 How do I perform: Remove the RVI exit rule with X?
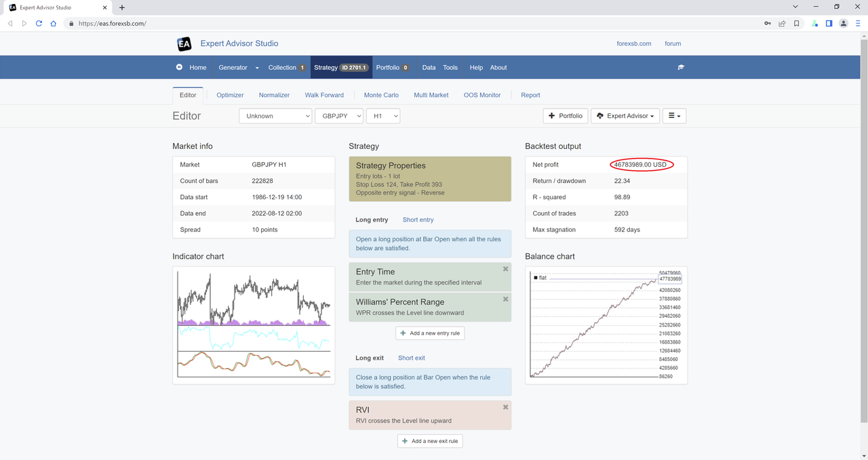[x=505, y=407]
